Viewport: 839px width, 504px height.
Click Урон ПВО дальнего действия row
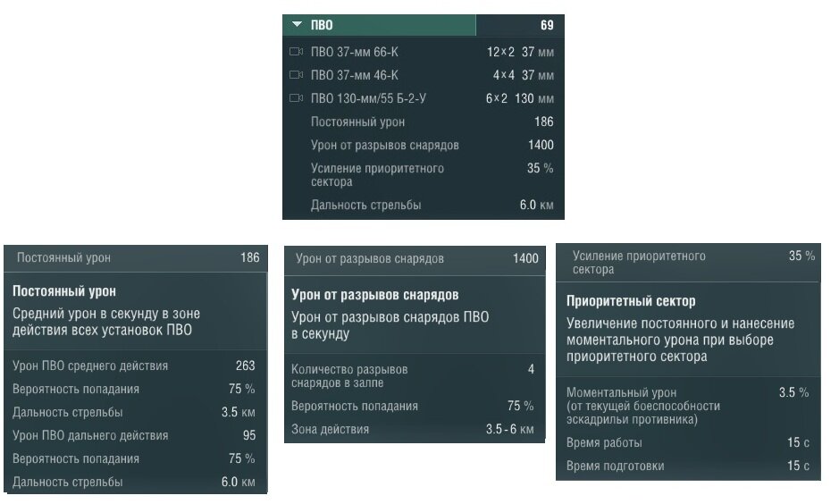134,435
